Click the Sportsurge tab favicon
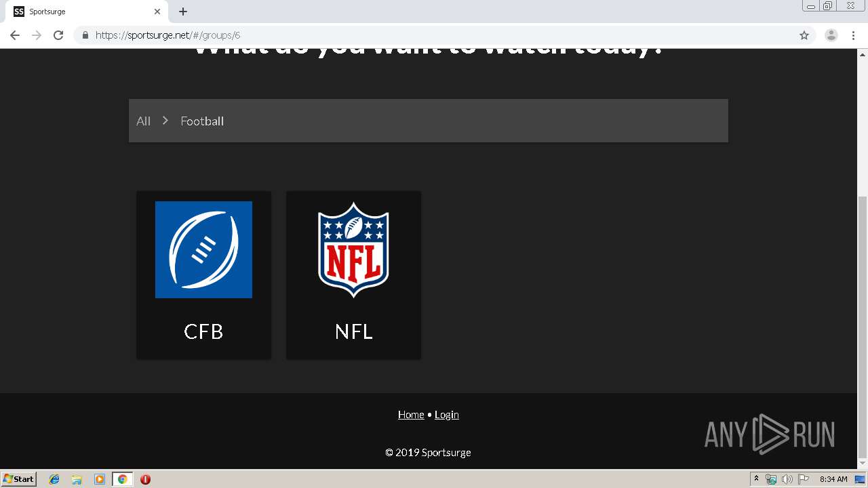 click(x=19, y=12)
